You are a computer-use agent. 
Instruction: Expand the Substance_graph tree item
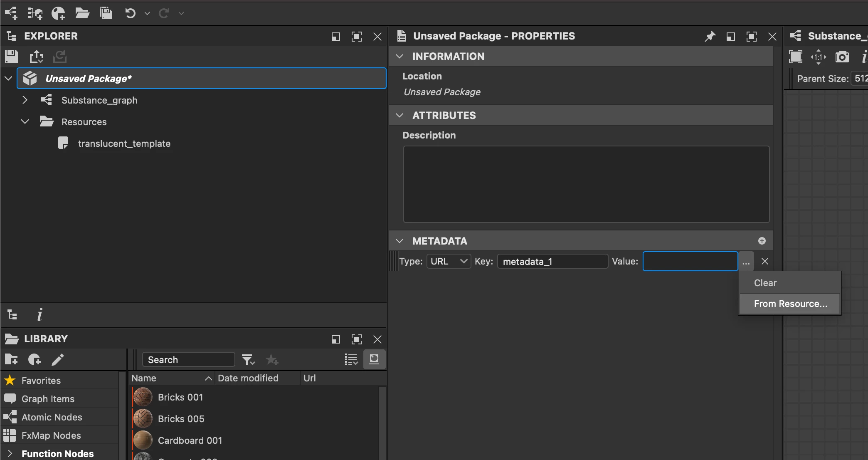tap(25, 100)
